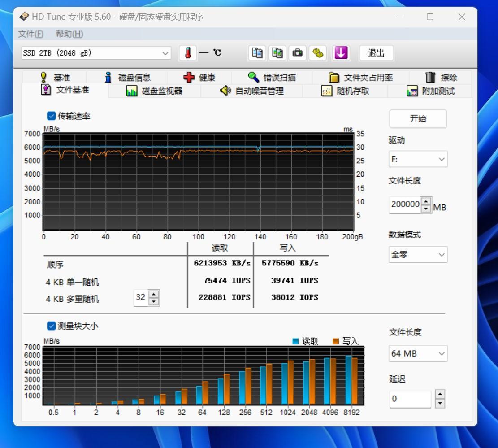The image size is (498, 448).
Task: Switch to the 基准 tab
Action: pos(55,77)
